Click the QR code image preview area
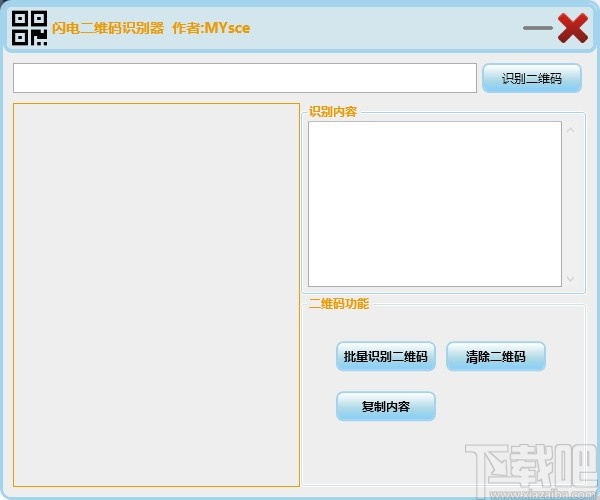 pyautogui.click(x=156, y=295)
